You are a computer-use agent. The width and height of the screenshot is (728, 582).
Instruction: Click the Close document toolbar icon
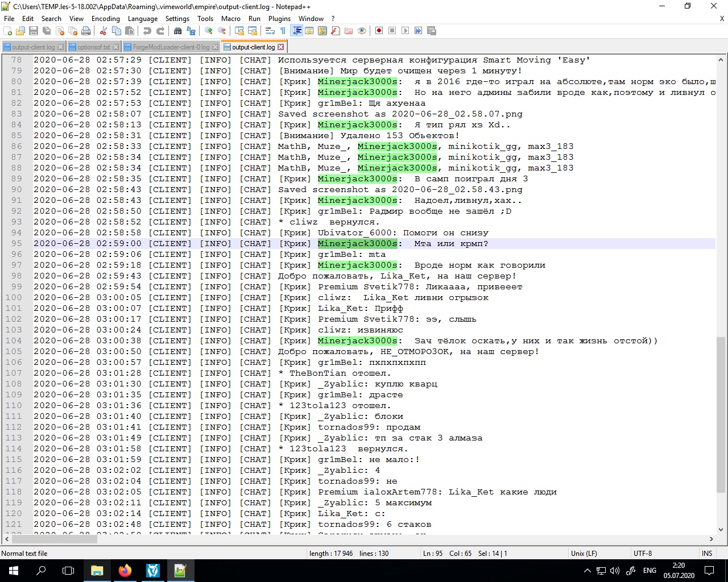(60, 31)
